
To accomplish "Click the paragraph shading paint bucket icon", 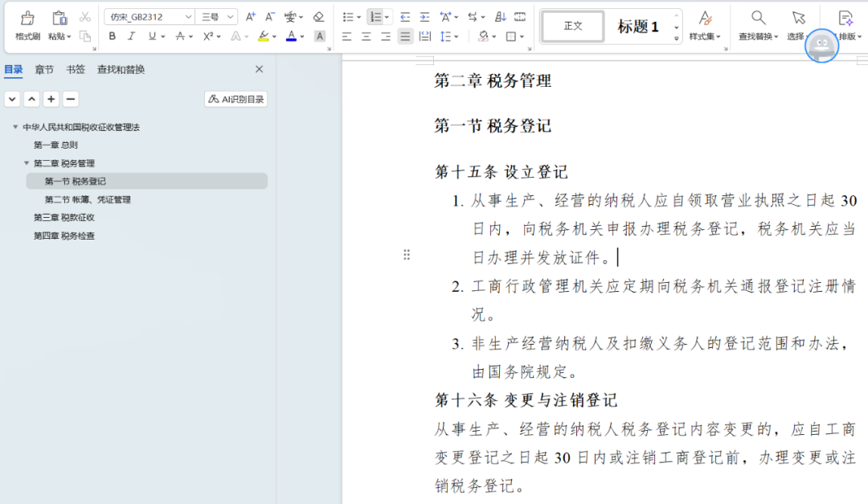I will point(483,36).
